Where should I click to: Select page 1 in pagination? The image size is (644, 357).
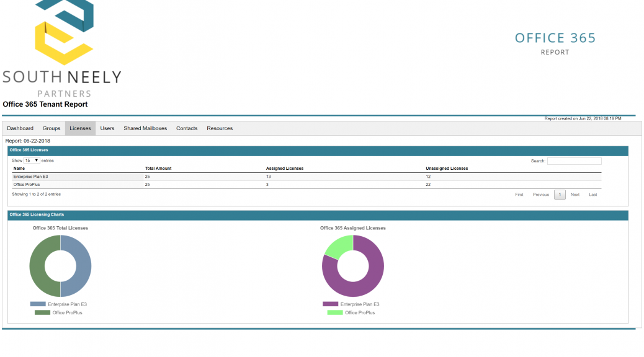(560, 195)
